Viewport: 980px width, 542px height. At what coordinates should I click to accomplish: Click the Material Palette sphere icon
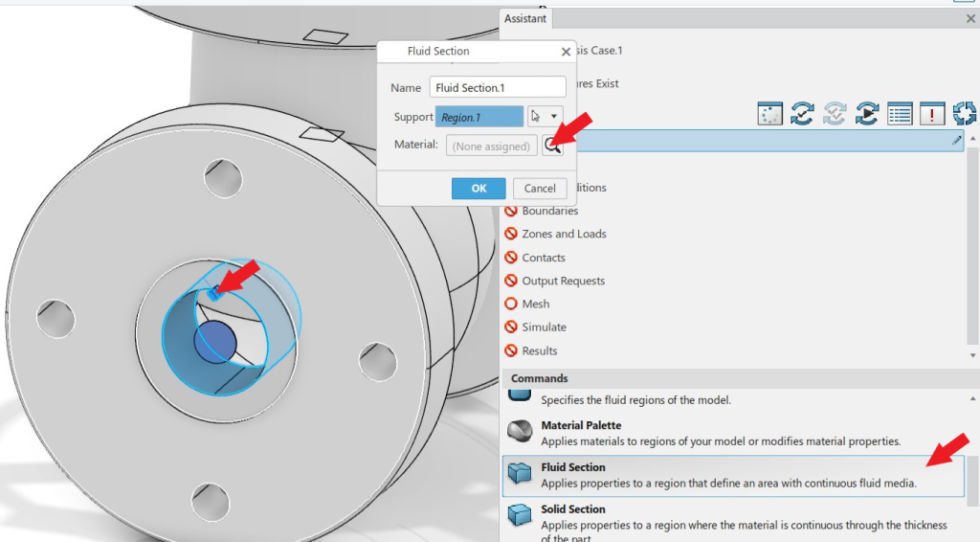(x=519, y=432)
